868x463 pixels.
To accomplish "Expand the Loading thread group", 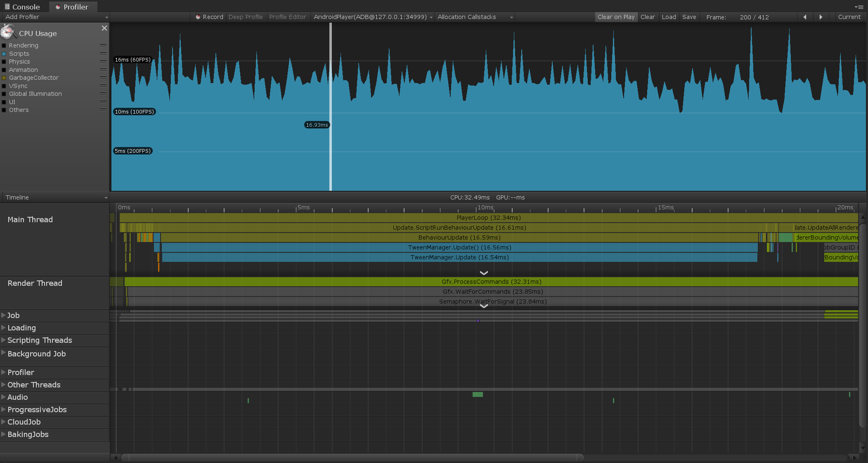I will pos(3,328).
